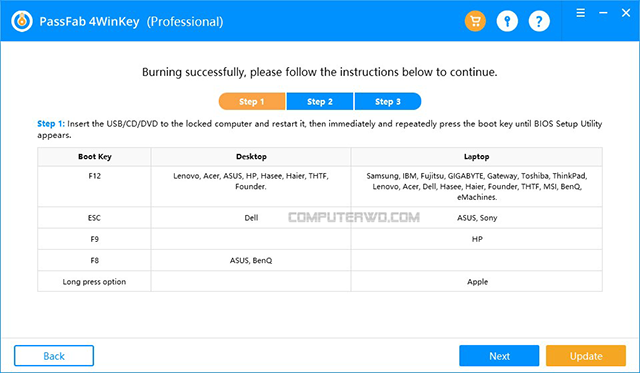Click the orange Update button
Screen dimensions: 640x373
(x=586, y=356)
